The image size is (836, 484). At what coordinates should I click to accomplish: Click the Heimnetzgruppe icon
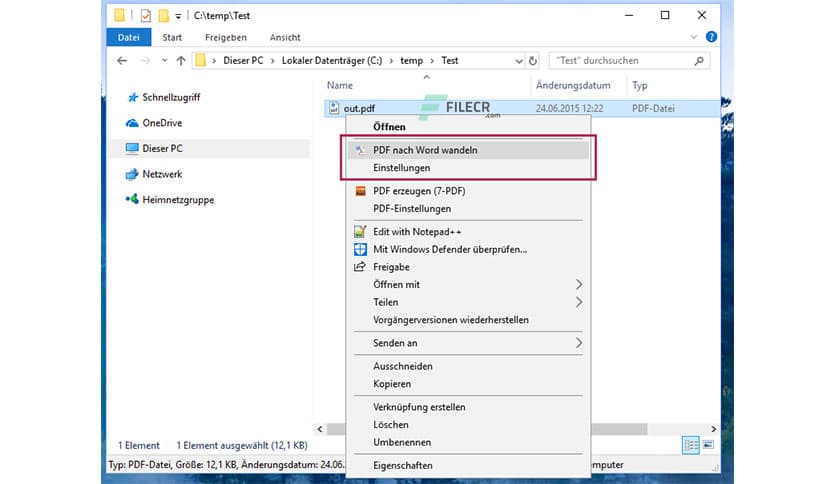coord(132,199)
